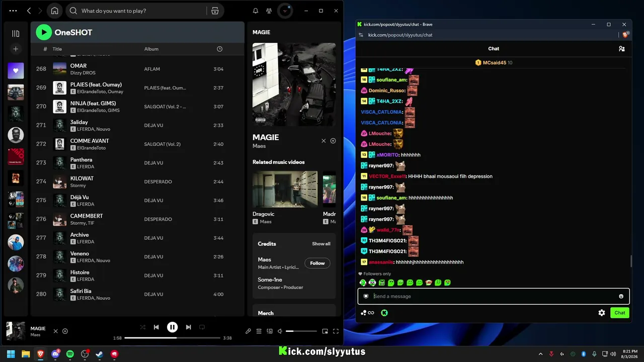This screenshot has width=644, height=362.
Task: Skip to the next track
Action: [x=188, y=327]
